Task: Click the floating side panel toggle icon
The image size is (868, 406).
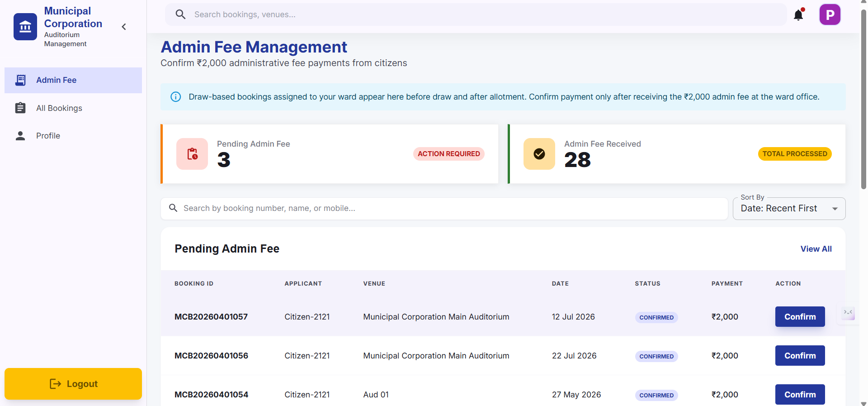Action: coord(848,313)
